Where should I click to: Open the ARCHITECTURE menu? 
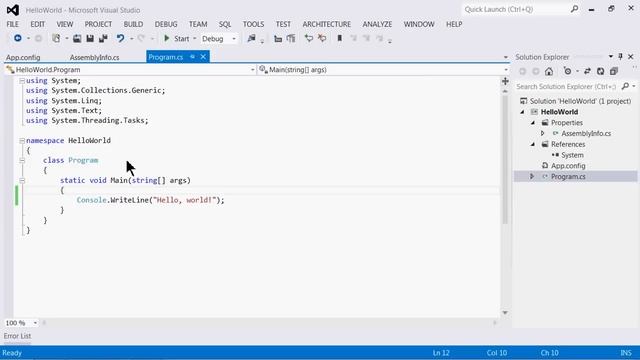327,24
